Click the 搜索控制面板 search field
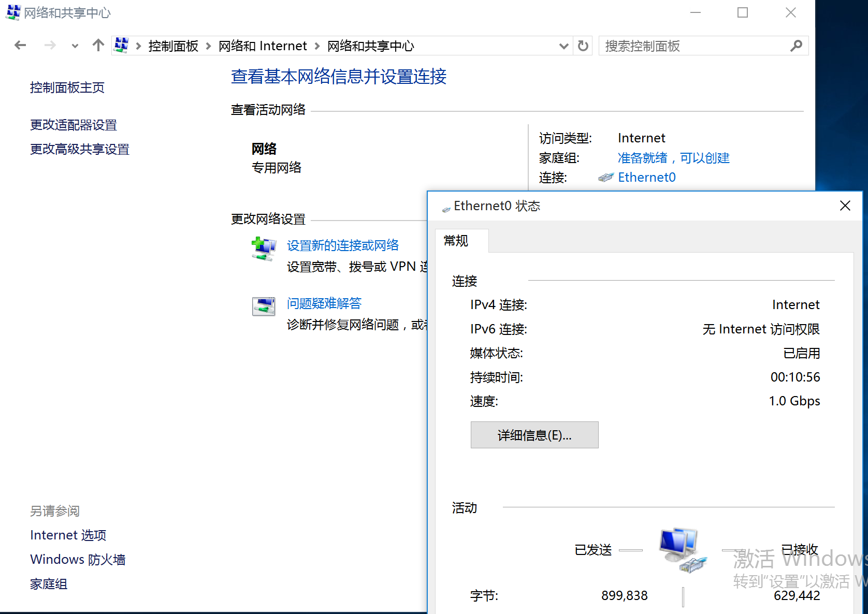This screenshot has height=614, width=868. [x=694, y=46]
